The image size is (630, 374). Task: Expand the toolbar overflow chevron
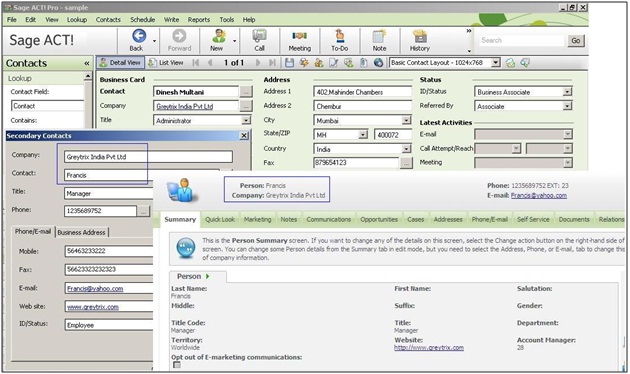pos(468,31)
